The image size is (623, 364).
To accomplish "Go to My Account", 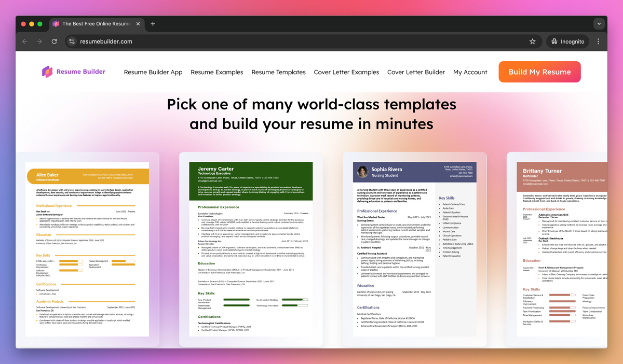I will point(470,72).
